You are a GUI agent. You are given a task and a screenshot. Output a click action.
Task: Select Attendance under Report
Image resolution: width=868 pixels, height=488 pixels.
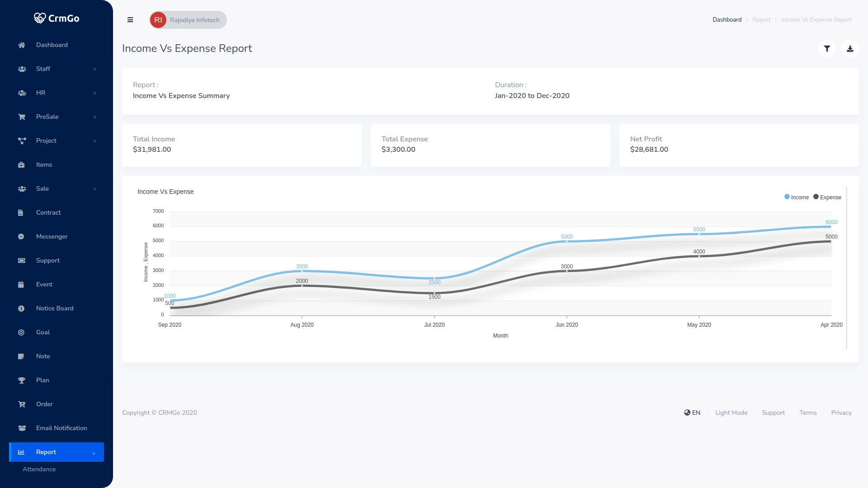[39, 469]
